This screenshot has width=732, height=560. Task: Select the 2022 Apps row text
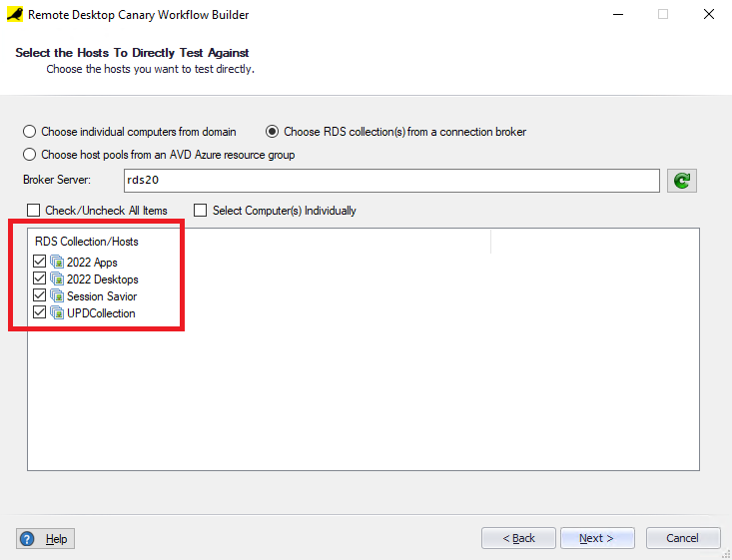(92, 263)
